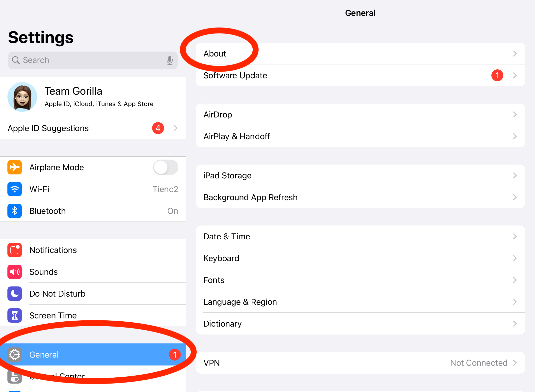Select General in the sidebar

(93, 355)
